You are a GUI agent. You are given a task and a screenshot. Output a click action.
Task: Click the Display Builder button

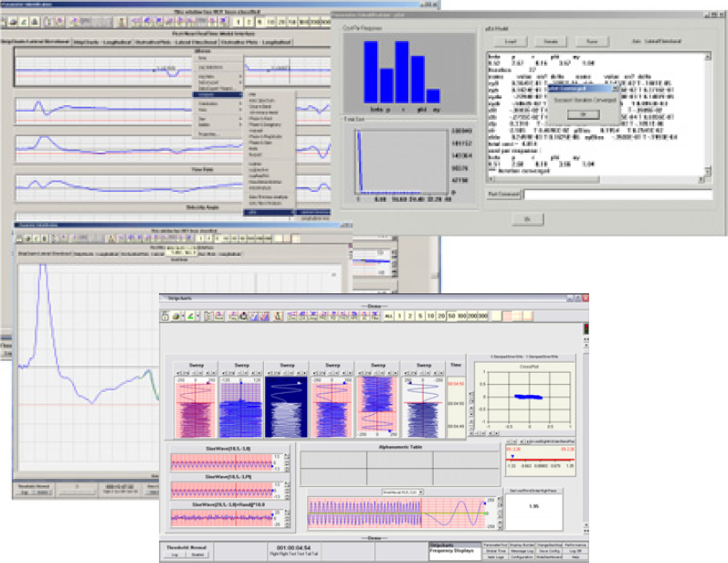(x=522, y=545)
